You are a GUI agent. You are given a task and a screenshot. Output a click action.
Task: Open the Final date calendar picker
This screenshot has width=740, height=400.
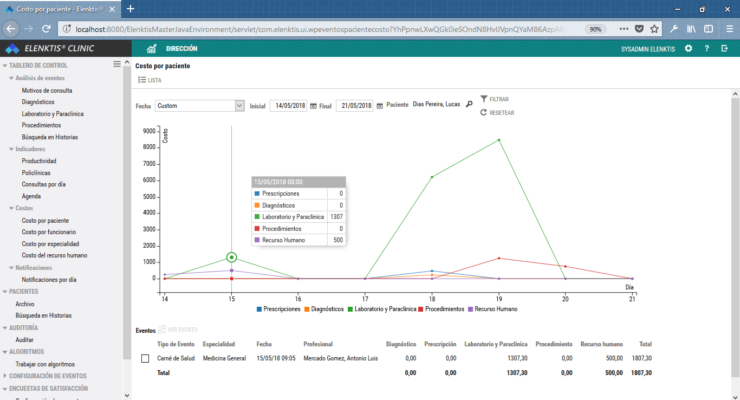click(x=381, y=105)
